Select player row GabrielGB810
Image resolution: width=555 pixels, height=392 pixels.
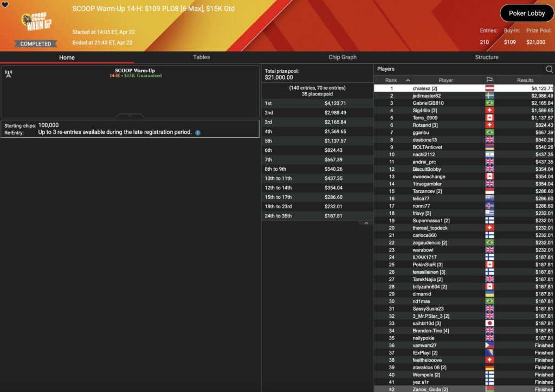pos(464,103)
